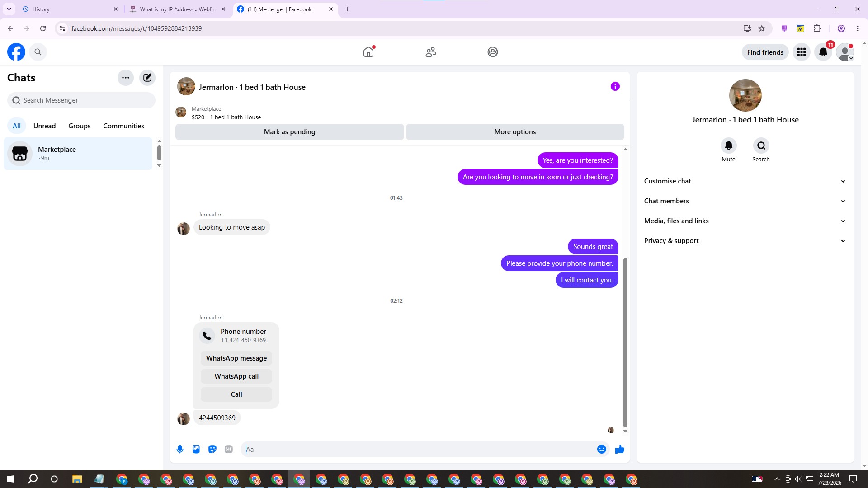Record a voice clip with microphone icon

180,449
